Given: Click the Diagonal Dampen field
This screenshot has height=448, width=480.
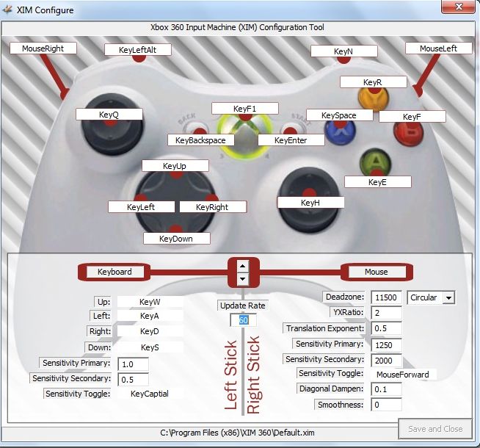Looking at the screenshot, I should (x=386, y=389).
